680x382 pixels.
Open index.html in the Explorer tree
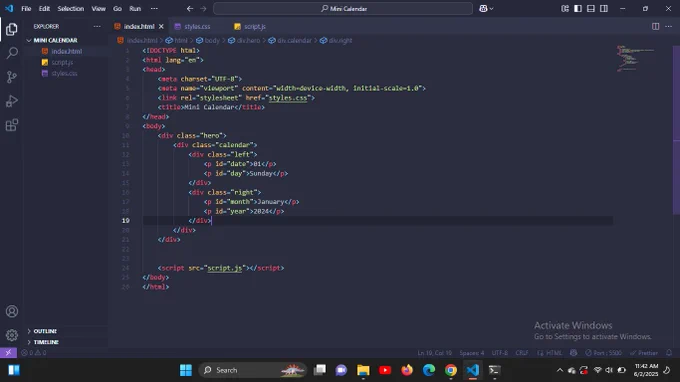pyautogui.click(x=65, y=51)
